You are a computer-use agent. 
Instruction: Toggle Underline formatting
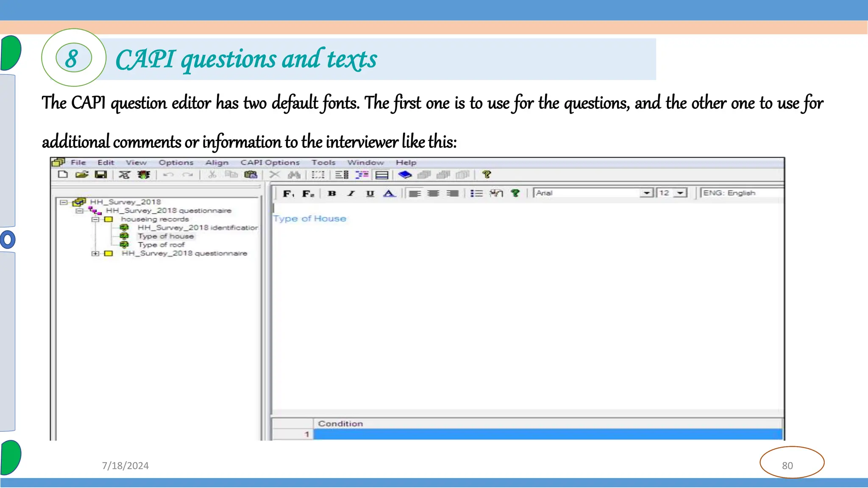[x=370, y=194]
